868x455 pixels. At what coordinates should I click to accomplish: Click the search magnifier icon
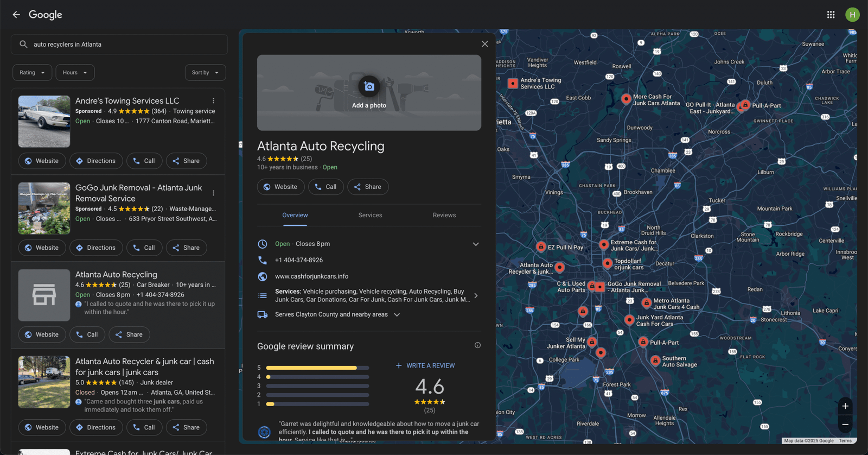[x=23, y=45]
